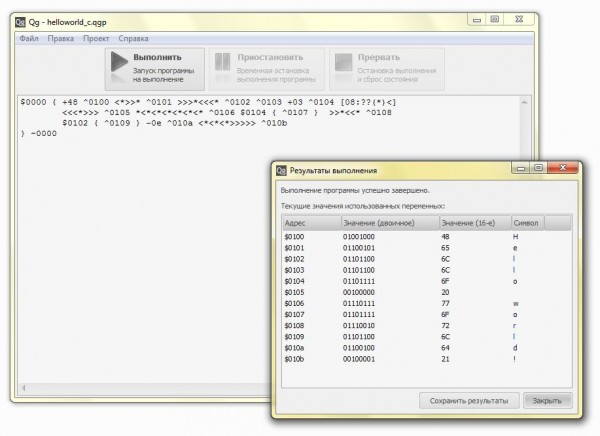This screenshot has width=600, height=436.
Task: Open the Справка menu
Action: click(133, 38)
